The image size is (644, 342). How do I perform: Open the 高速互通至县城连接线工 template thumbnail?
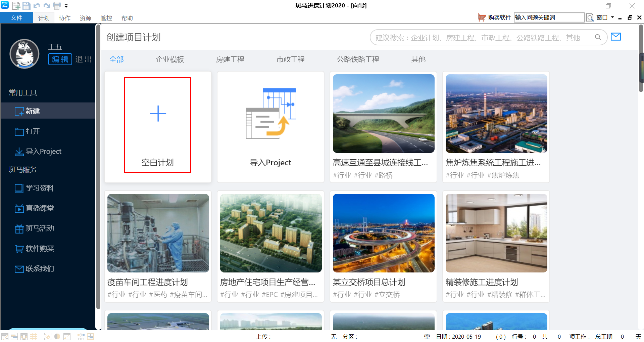[x=384, y=114]
